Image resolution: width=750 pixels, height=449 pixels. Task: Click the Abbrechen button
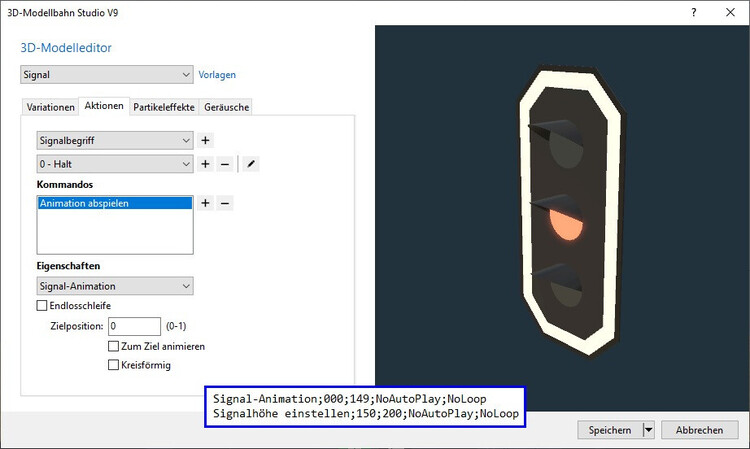(x=699, y=430)
